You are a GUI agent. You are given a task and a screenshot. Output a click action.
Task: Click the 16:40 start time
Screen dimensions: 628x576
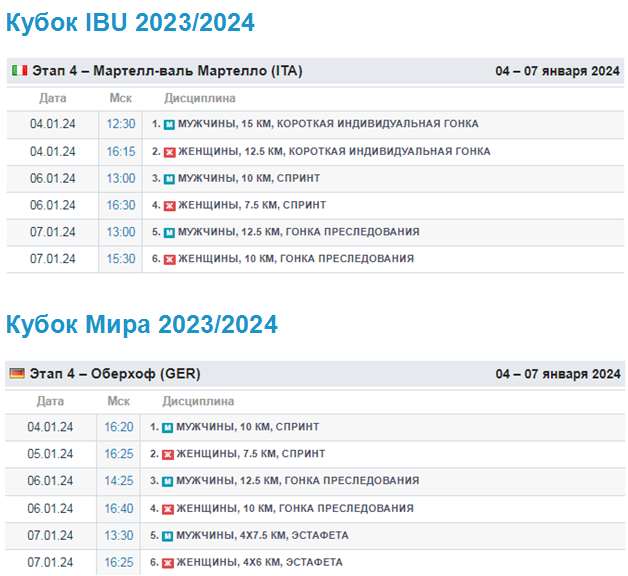click(x=119, y=509)
